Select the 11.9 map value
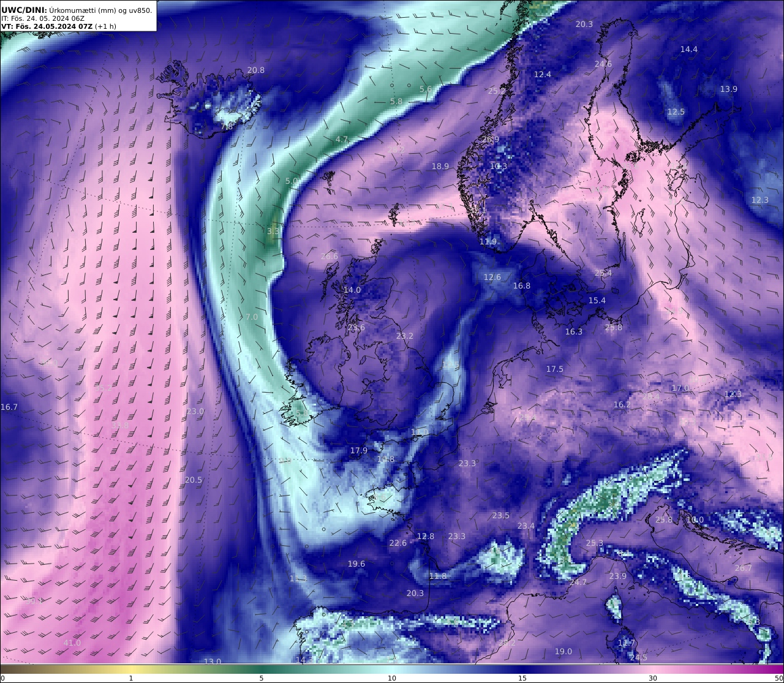The width and height of the screenshot is (784, 683). [488, 242]
